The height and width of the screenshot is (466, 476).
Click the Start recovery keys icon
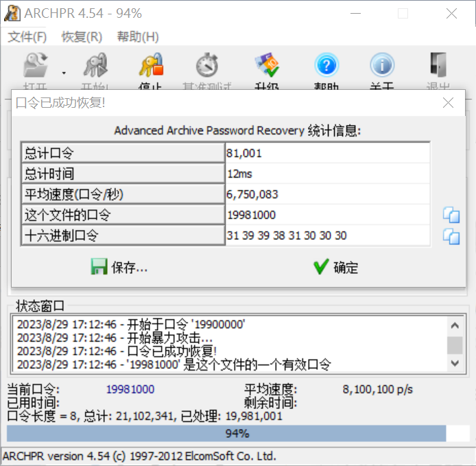95,65
